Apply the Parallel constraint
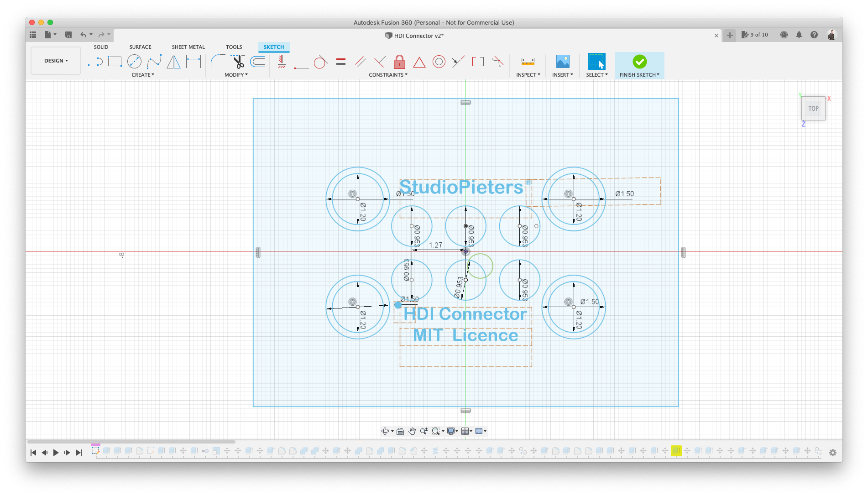This screenshot has height=496, width=868. [360, 62]
